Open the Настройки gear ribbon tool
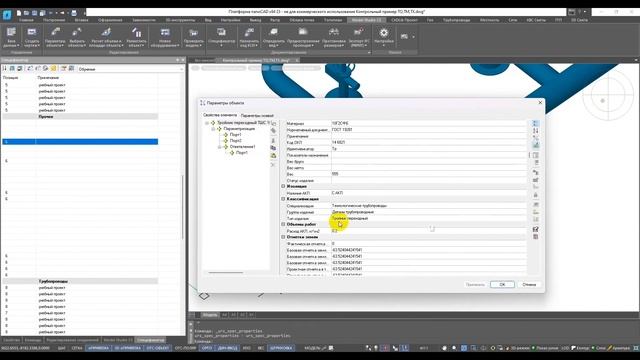 pyautogui.click(x=384, y=36)
